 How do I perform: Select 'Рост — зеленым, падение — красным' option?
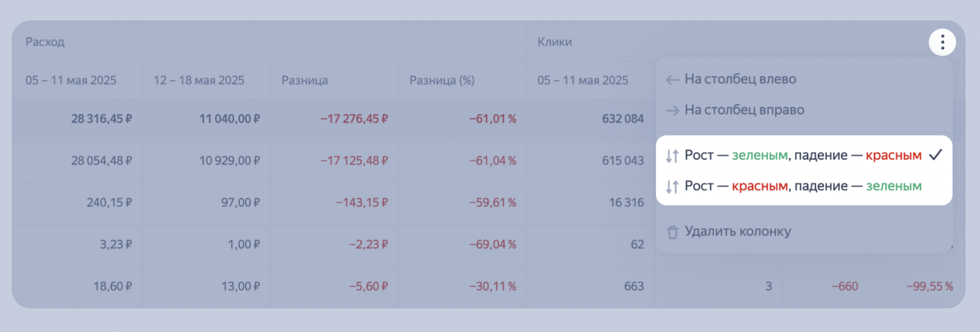(802, 155)
